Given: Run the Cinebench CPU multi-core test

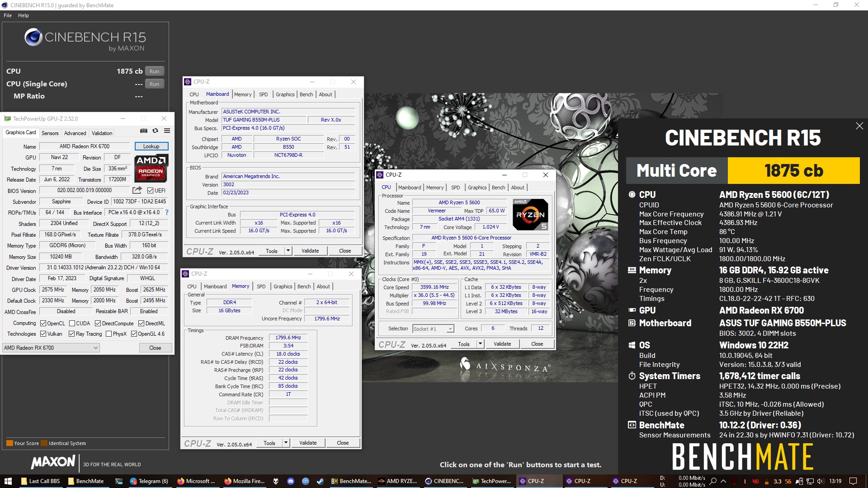Looking at the screenshot, I should click(155, 71).
